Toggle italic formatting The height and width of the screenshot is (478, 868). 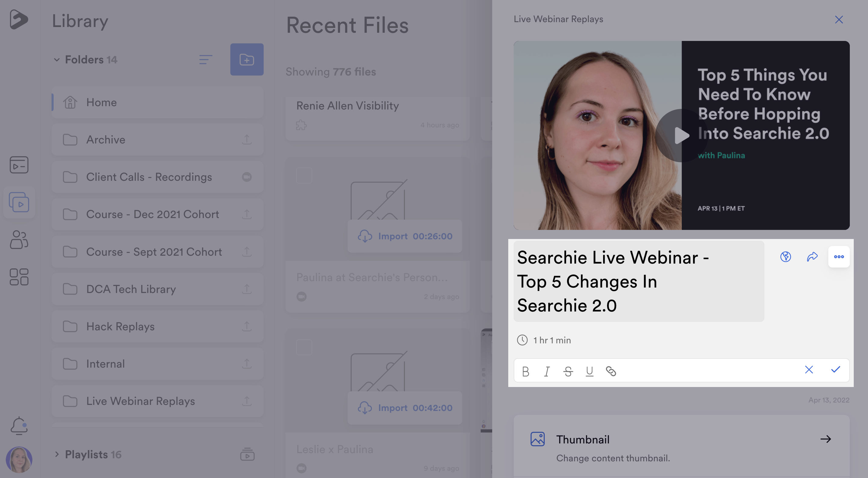[x=546, y=371]
